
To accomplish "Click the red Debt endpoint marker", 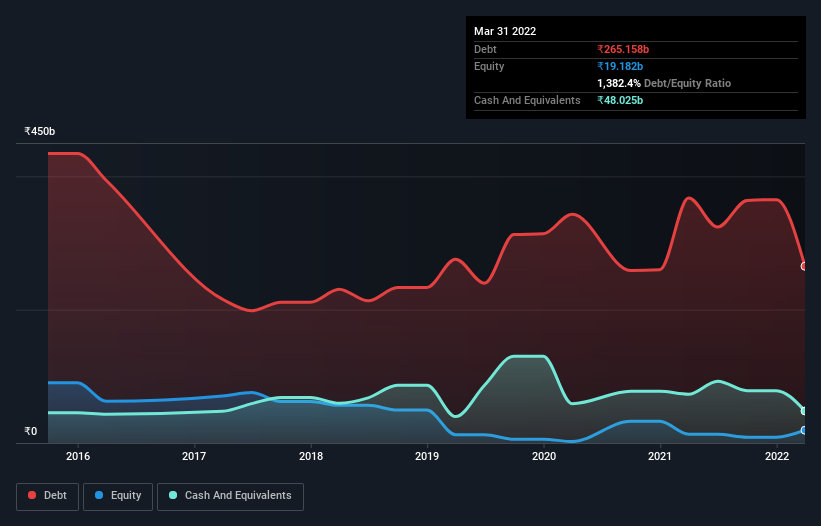I will coord(804,266).
